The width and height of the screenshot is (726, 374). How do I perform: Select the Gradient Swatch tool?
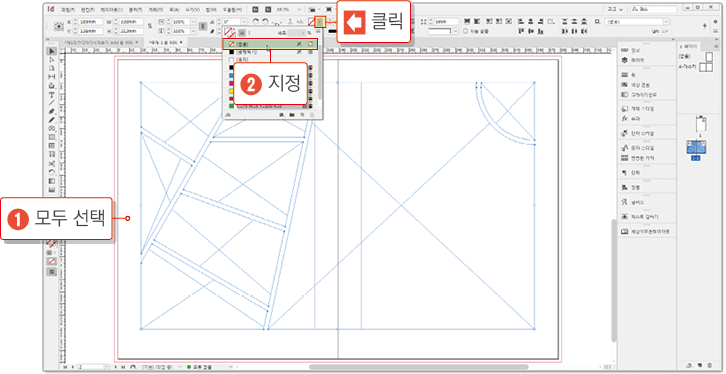tap(52, 180)
